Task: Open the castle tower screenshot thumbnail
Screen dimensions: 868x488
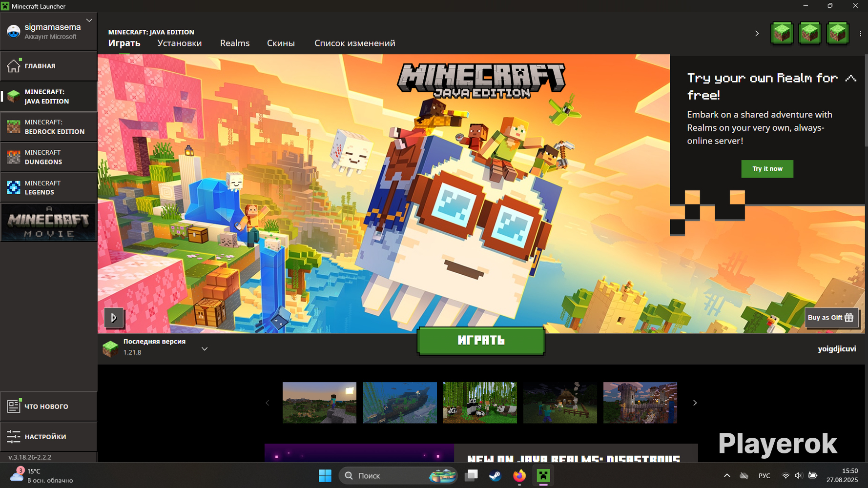Action: tap(640, 403)
